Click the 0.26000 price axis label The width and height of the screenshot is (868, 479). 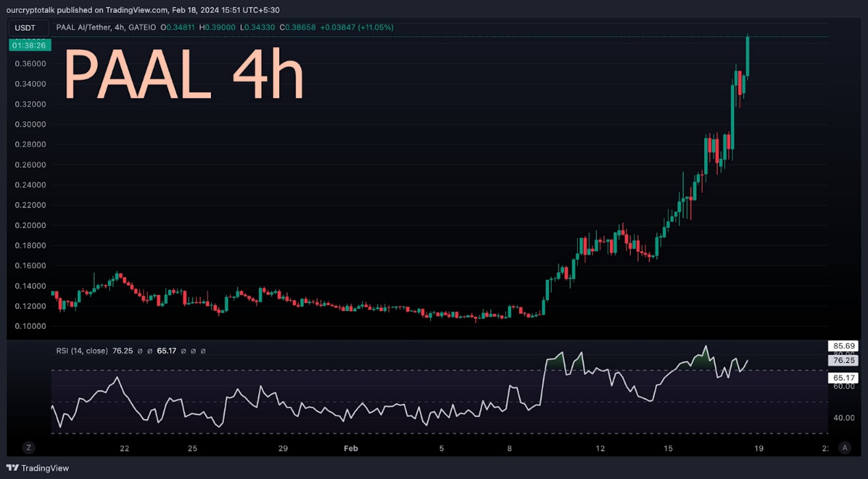(x=30, y=164)
